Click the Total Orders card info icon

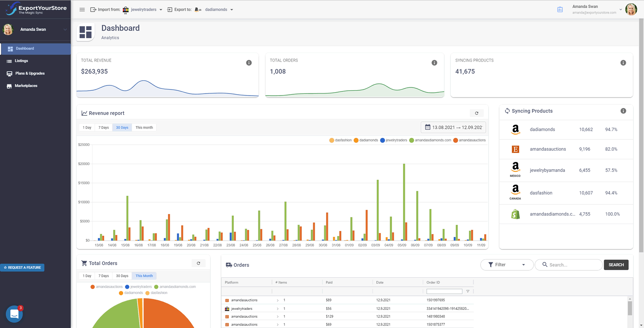tap(434, 63)
